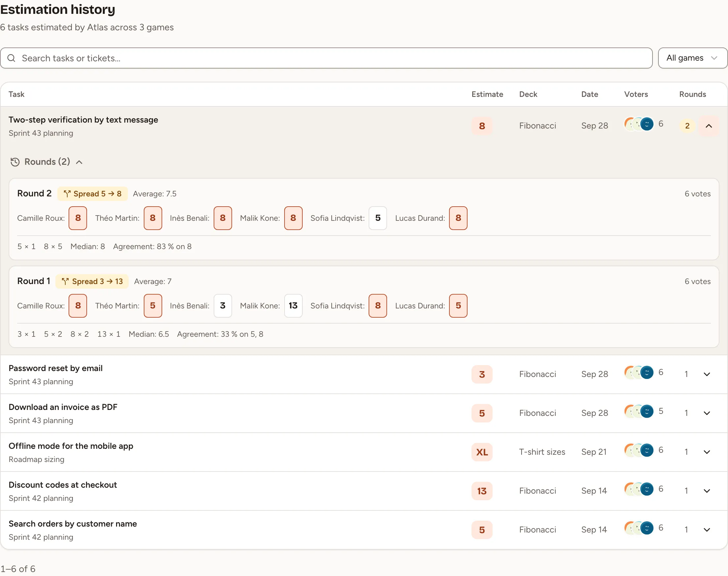Sort by the Estimate column header

(x=487, y=94)
